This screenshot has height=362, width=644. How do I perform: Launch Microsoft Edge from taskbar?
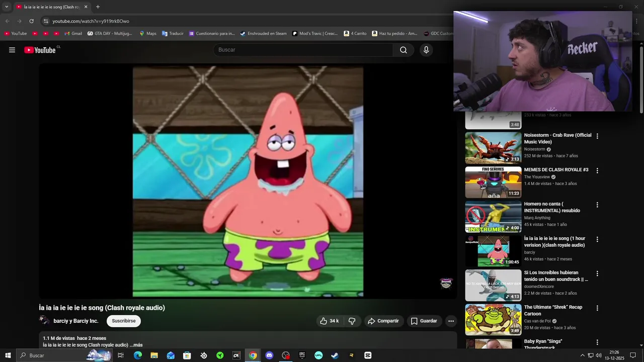[x=138, y=355]
